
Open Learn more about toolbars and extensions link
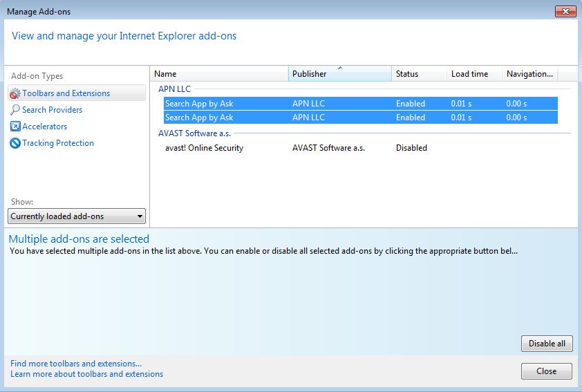click(87, 374)
